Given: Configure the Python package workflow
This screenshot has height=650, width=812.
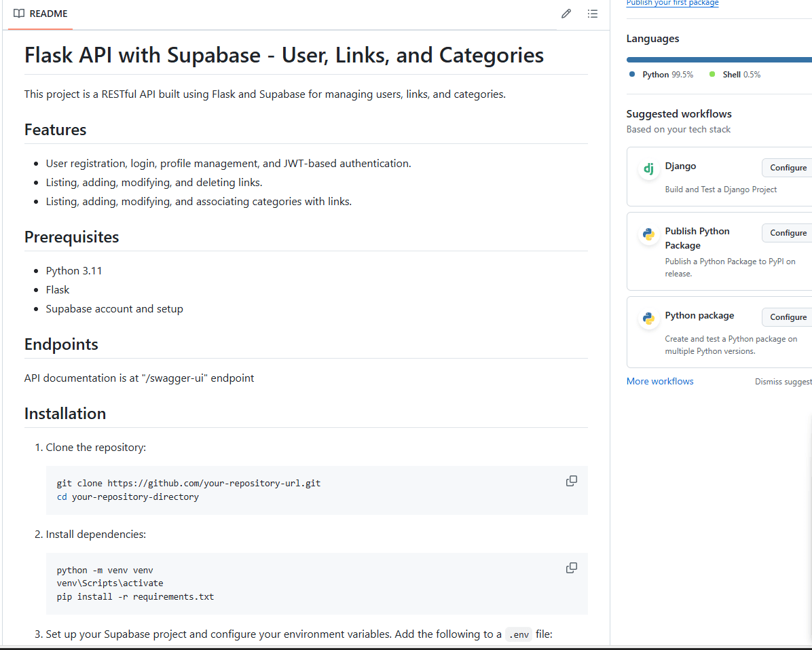Looking at the screenshot, I should click(788, 317).
